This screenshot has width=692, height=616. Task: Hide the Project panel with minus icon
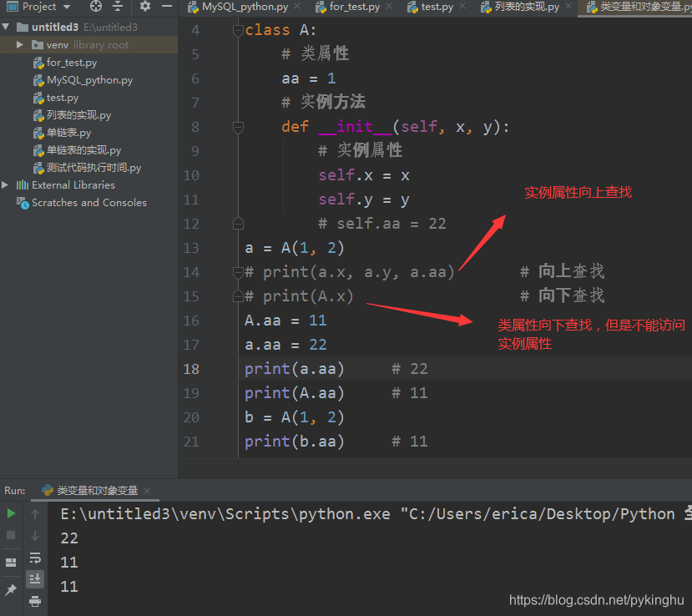(x=167, y=6)
